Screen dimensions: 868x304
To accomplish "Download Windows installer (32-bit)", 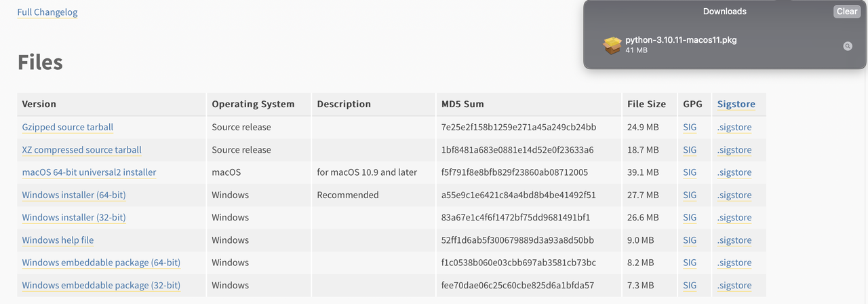I will click(74, 217).
